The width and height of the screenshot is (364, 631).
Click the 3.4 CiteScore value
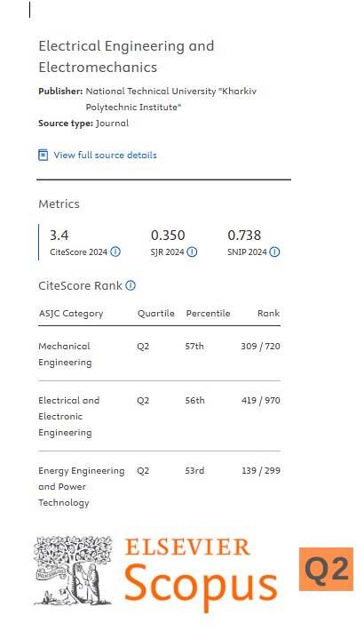pyautogui.click(x=59, y=235)
